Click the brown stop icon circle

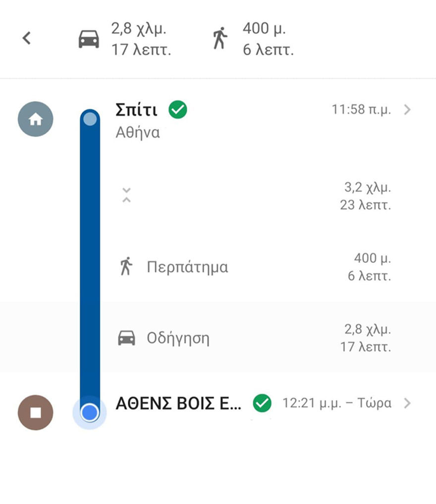pos(35,412)
